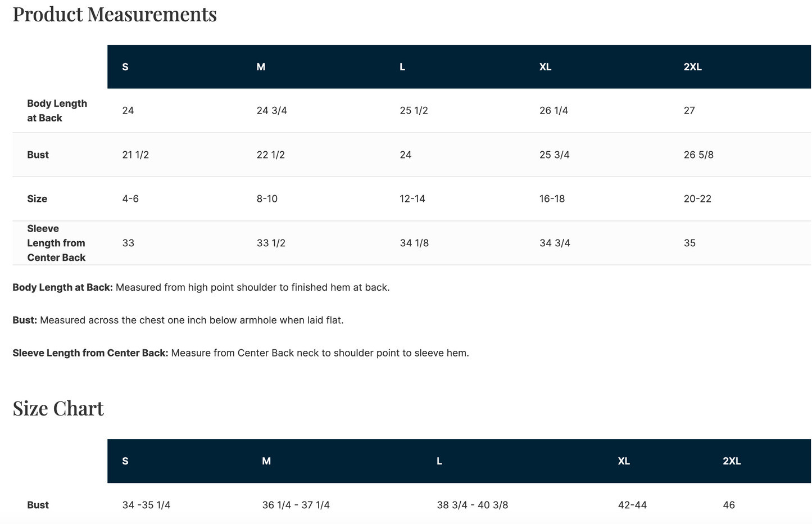Select the Sleeve Length from Center Back description
This screenshot has height=524, width=812.
point(241,353)
